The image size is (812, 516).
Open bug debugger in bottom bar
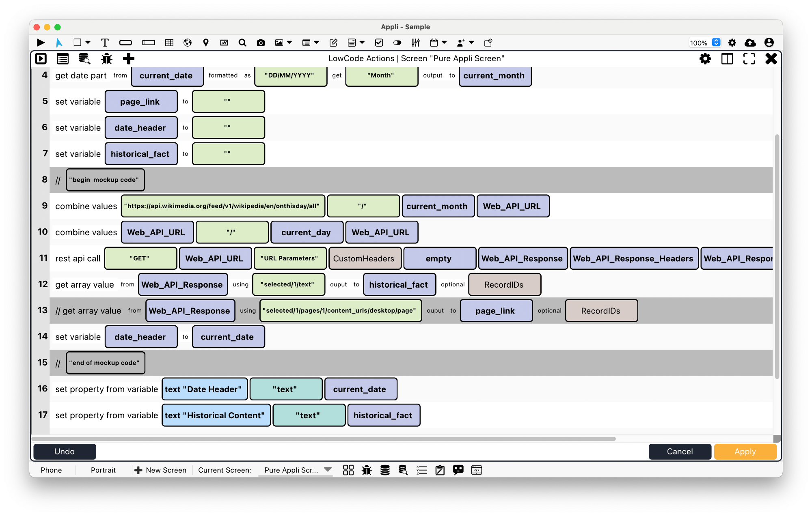[x=367, y=470]
